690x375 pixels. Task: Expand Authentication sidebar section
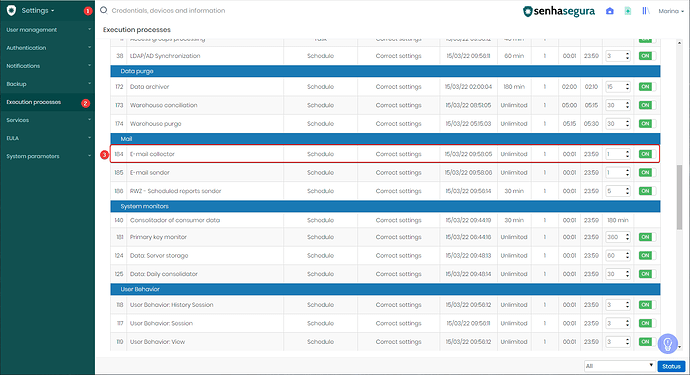coord(48,48)
